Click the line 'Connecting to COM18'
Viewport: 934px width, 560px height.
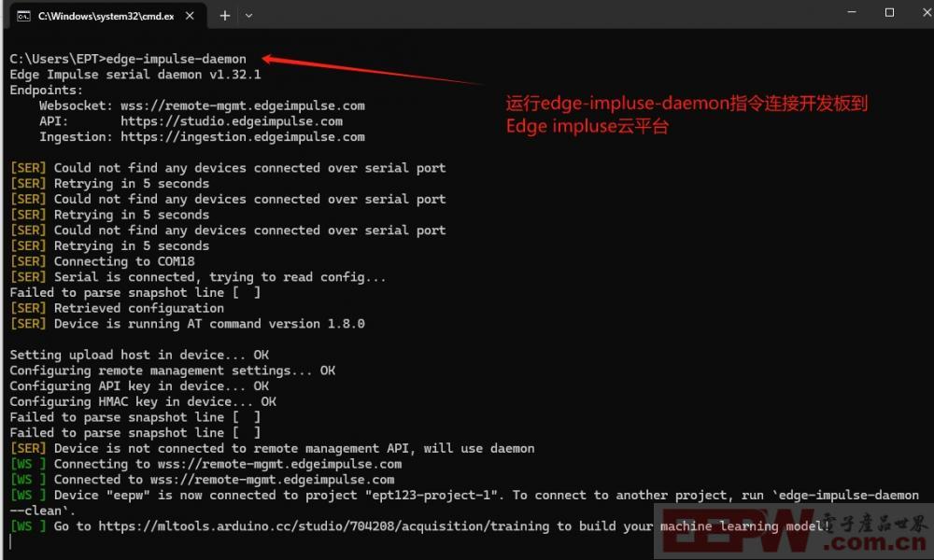[x=124, y=261]
